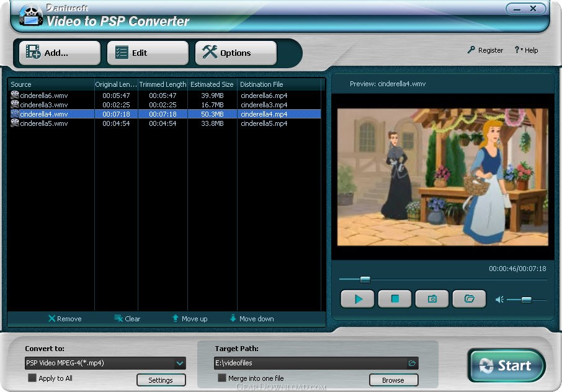Screen dimensions: 562x392
Task: Take a snapshot with camera icon
Action: click(x=432, y=299)
